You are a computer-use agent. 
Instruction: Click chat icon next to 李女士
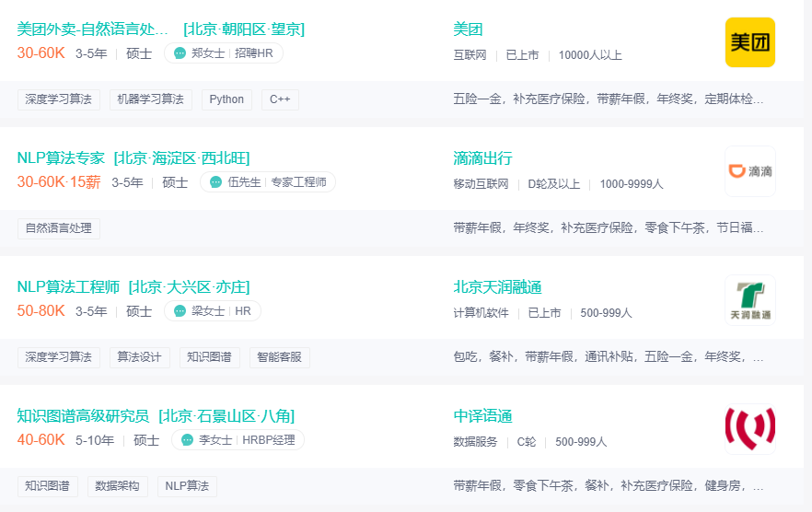[x=187, y=440]
